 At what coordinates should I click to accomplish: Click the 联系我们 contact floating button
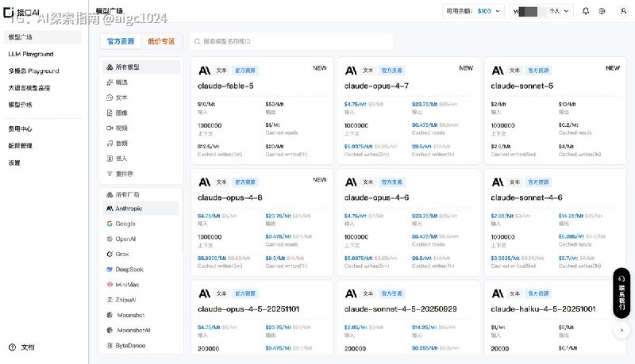tap(622, 293)
